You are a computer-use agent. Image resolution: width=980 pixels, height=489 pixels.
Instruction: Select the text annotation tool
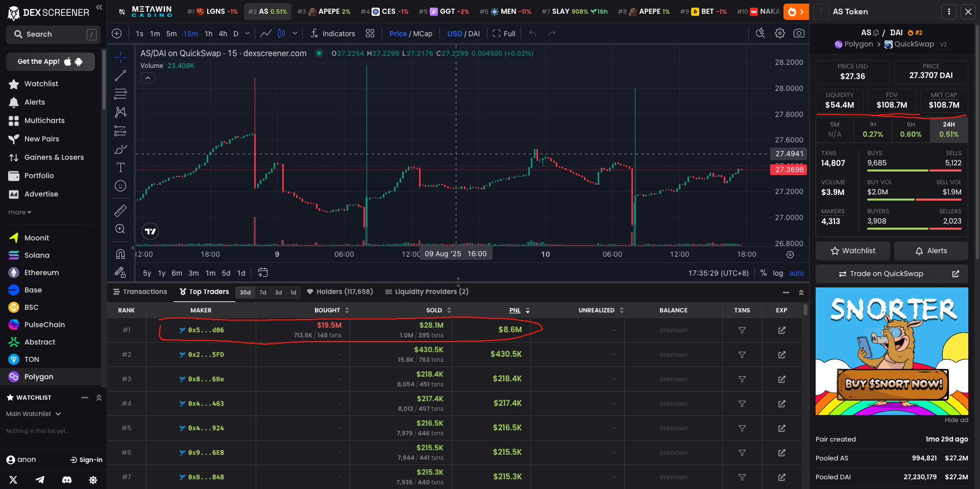click(x=120, y=167)
